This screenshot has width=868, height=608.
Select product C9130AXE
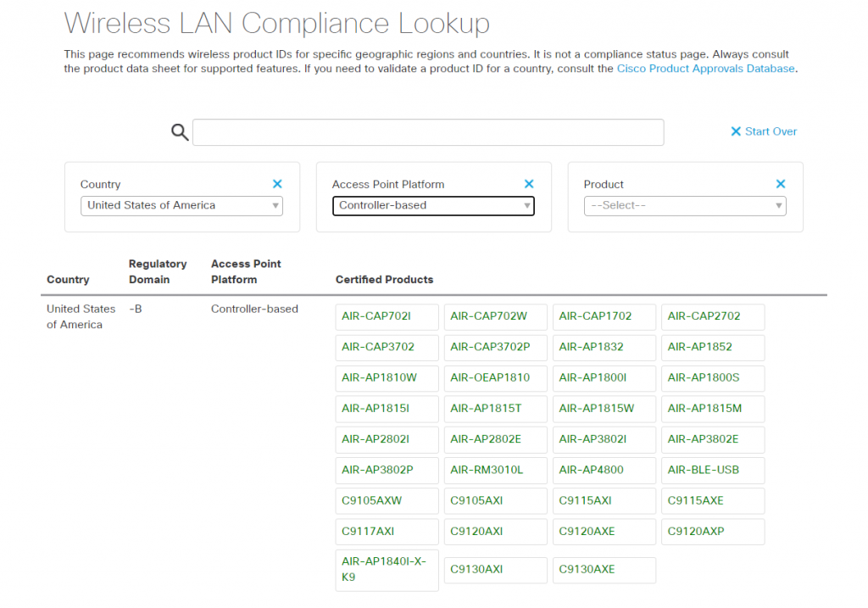(x=604, y=571)
